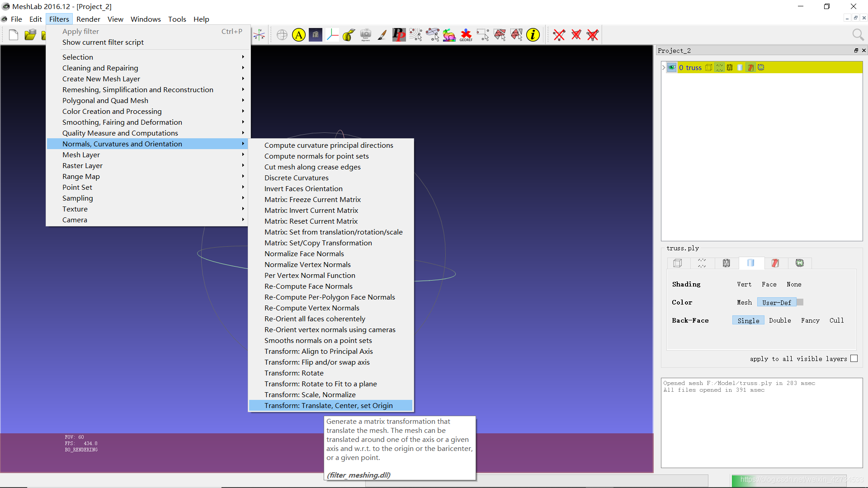The height and width of the screenshot is (488, 868).
Task: Open the Render menu
Action: click(88, 19)
